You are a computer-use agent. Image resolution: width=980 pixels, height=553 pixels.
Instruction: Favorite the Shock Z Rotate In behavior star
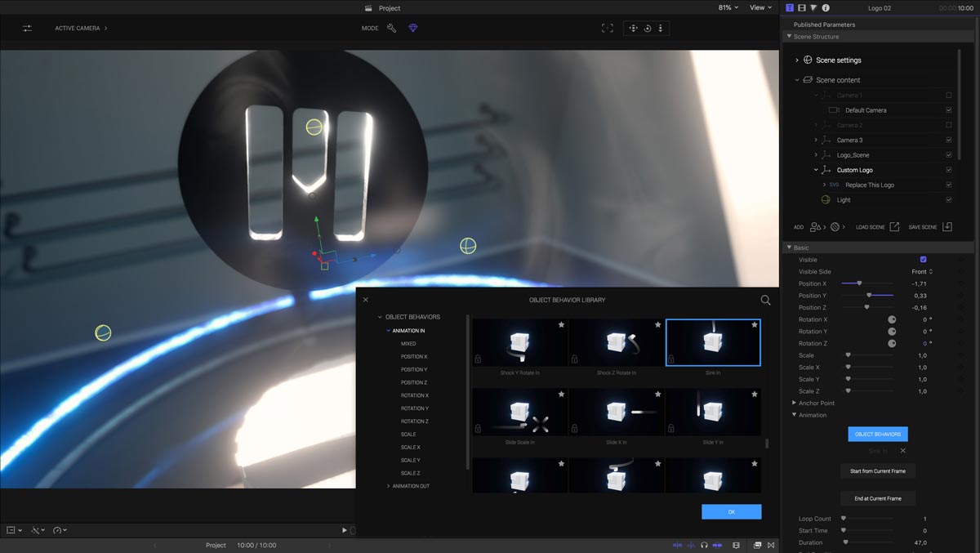click(657, 325)
